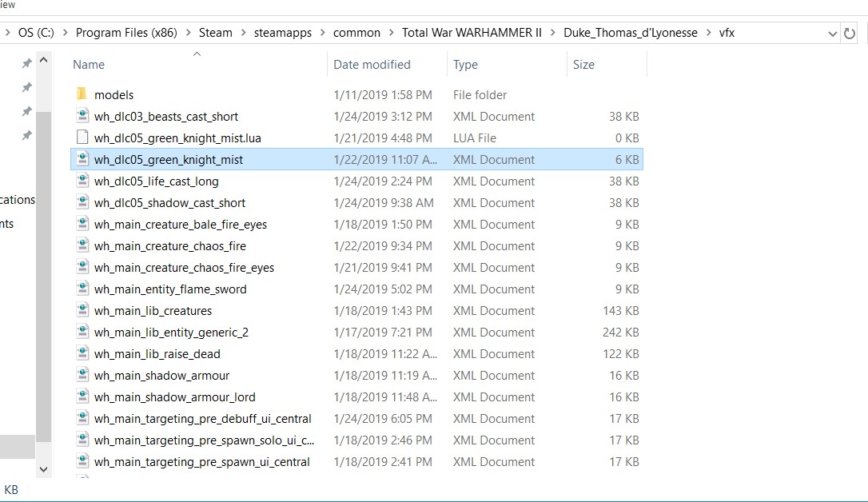Expand the chevron before OS (C:)
Image resolution: width=868 pixels, height=502 pixels.
point(8,33)
